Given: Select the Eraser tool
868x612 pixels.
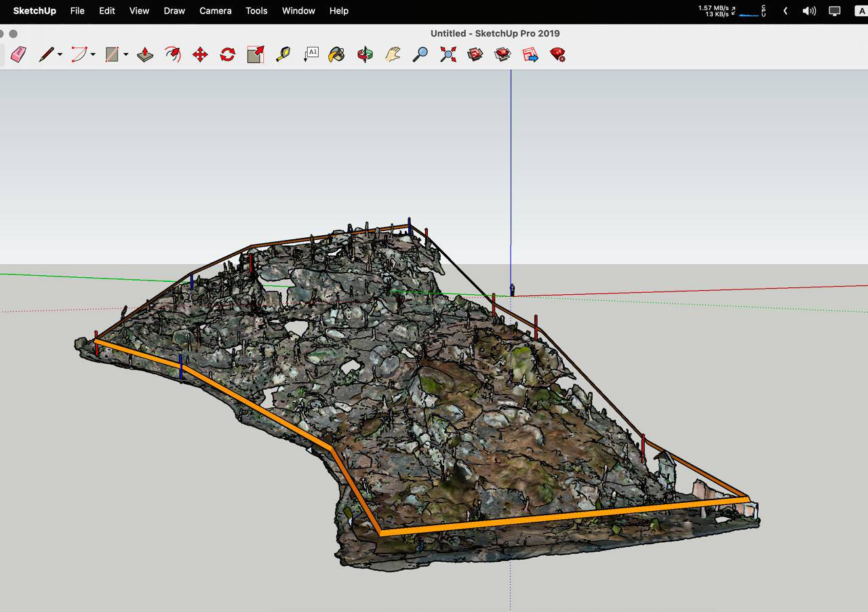Looking at the screenshot, I should (18, 55).
